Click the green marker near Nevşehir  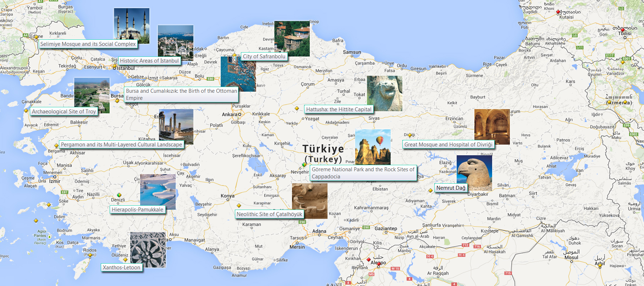click(304, 164)
